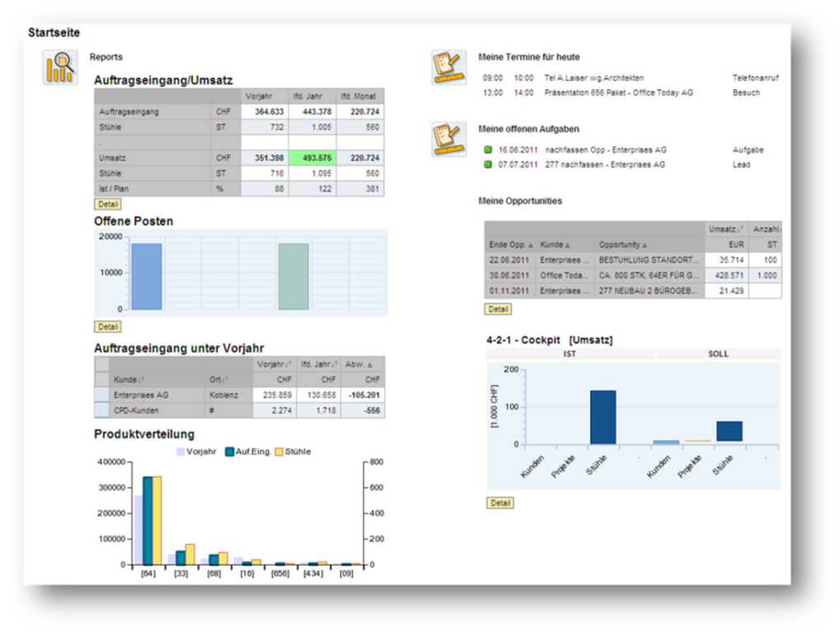
Task: Select the CPD-Kunden row selector cell
Action: [x=102, y=411]
